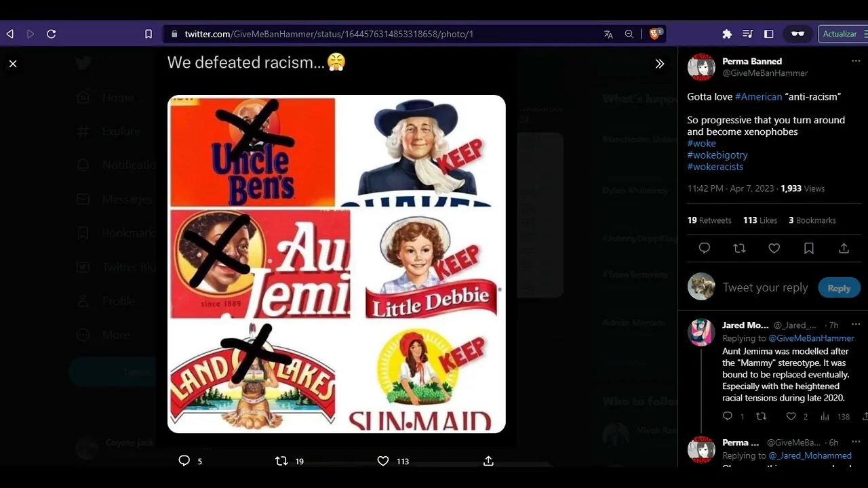
Task: Click the share icon below the photo
Action: (x=488, y=461)
